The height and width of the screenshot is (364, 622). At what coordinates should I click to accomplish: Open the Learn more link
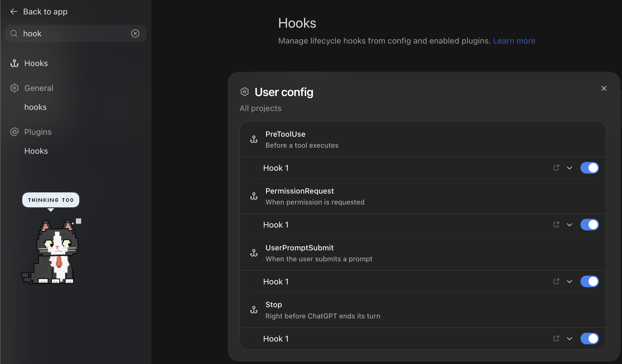point(514,41)
